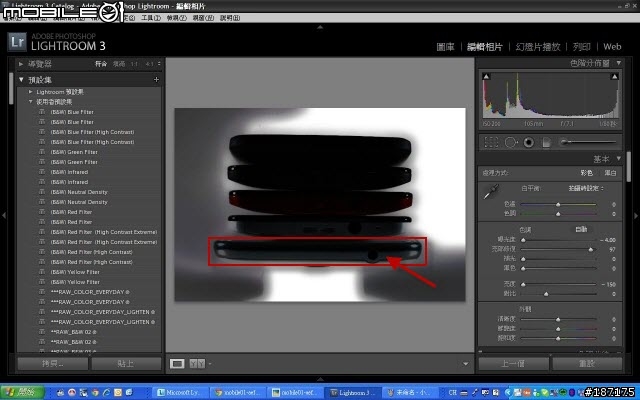The image size is (640, 400).
Task: Click left panel vertical scrollbar
Action: 11,88
